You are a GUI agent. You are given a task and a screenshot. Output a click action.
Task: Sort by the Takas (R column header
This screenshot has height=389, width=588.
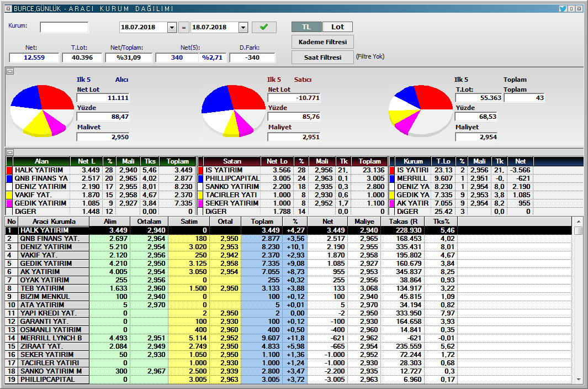[x=403, y=222]
